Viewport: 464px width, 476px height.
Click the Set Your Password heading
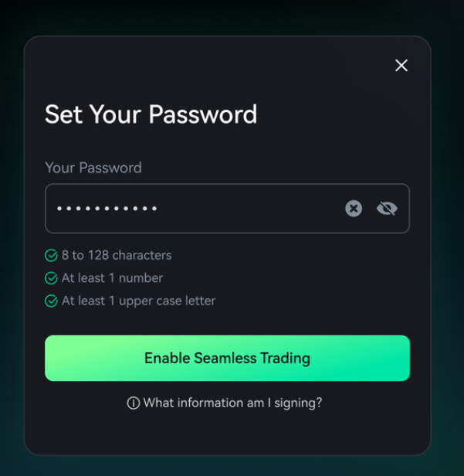151,114
